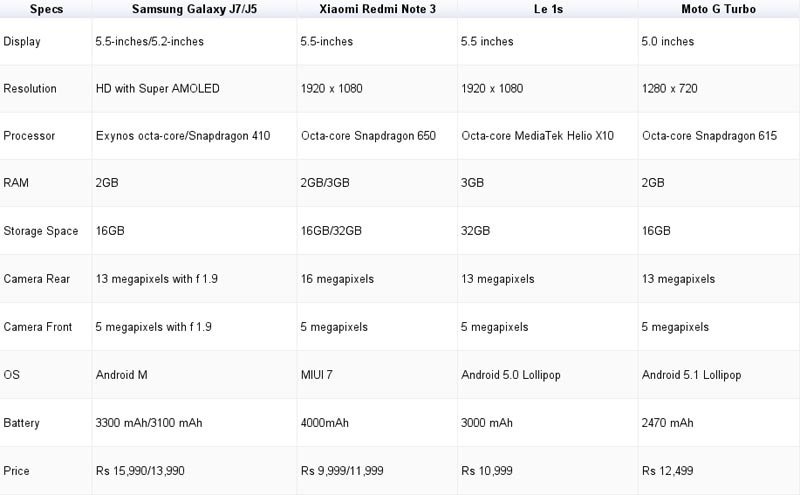Screen dimensions: 800x495
Task: Click the 32GB storage cell
Action: [x=476, y=231]
